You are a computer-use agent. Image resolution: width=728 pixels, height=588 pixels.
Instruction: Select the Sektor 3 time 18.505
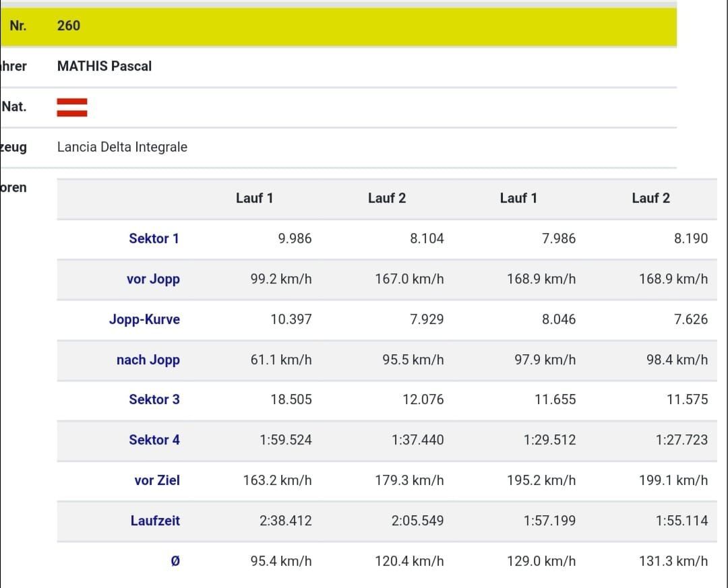point(291,399)
